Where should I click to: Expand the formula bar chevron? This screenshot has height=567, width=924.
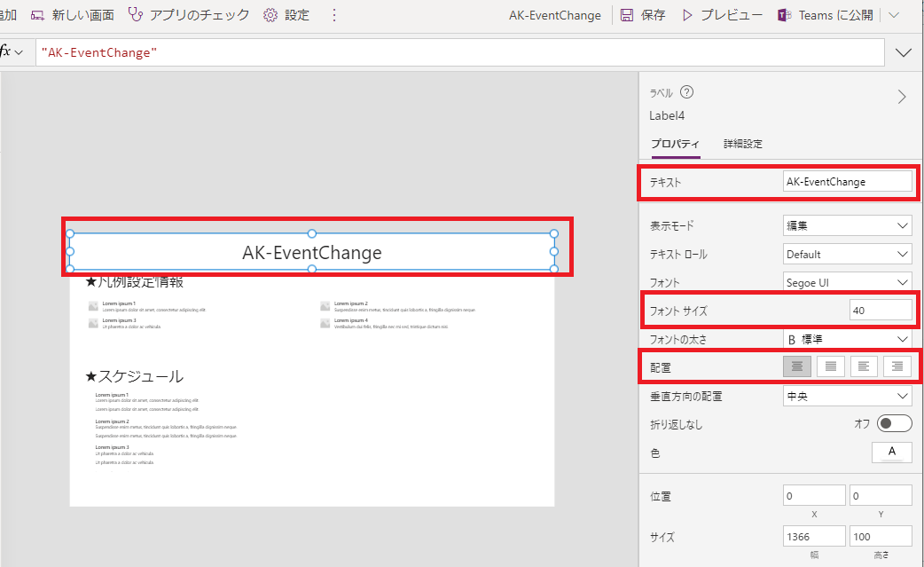[x=904, y=52]
